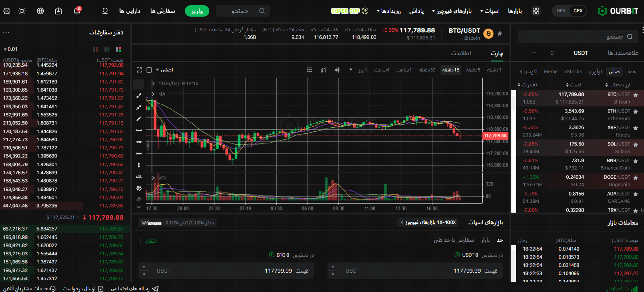Toggle the favorite star for SOL/USDT
The width and height of the screenshot is (644, 292).
(x=636, y=144)
